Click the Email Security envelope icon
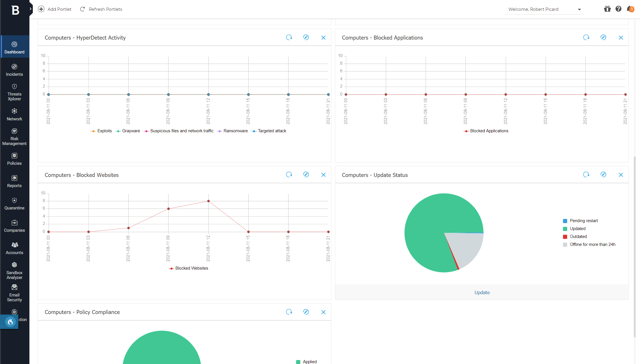This screenshot has width=640, height=364. [x=14, y=287]
